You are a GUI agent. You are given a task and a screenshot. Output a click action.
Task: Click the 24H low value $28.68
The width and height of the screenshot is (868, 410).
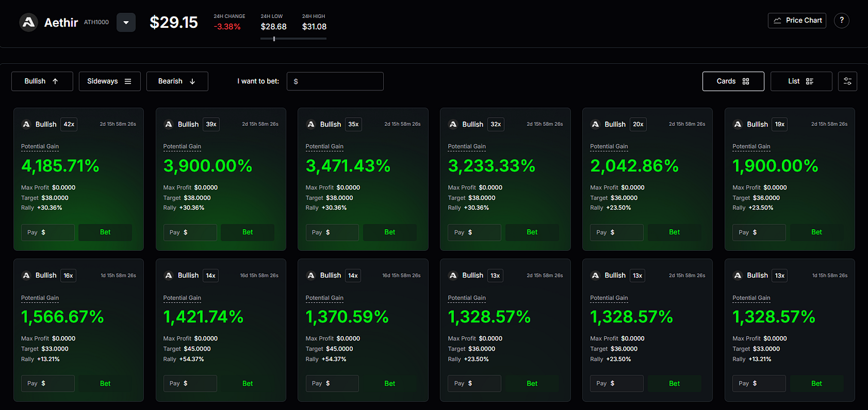click(x=273, y=27)
